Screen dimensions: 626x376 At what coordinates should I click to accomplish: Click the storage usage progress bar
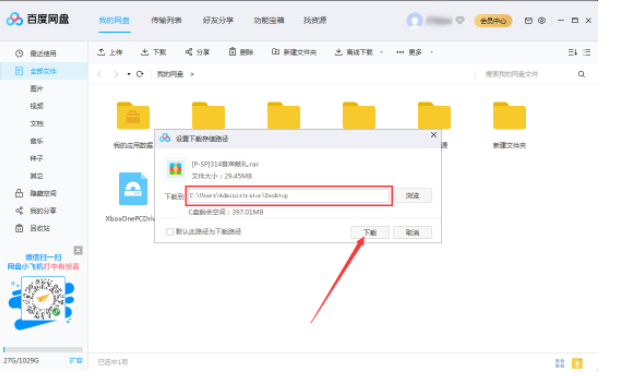point(43,350)
